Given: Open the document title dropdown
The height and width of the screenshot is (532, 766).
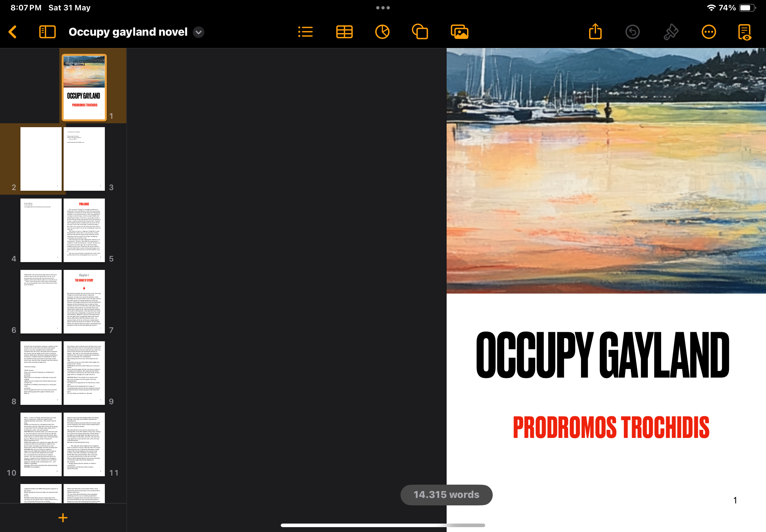Looking at the screenshot, I should 198,32.
